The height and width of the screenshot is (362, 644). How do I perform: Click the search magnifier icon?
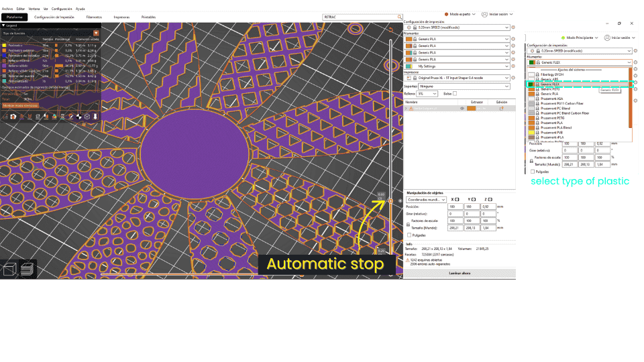pos(400,16)
